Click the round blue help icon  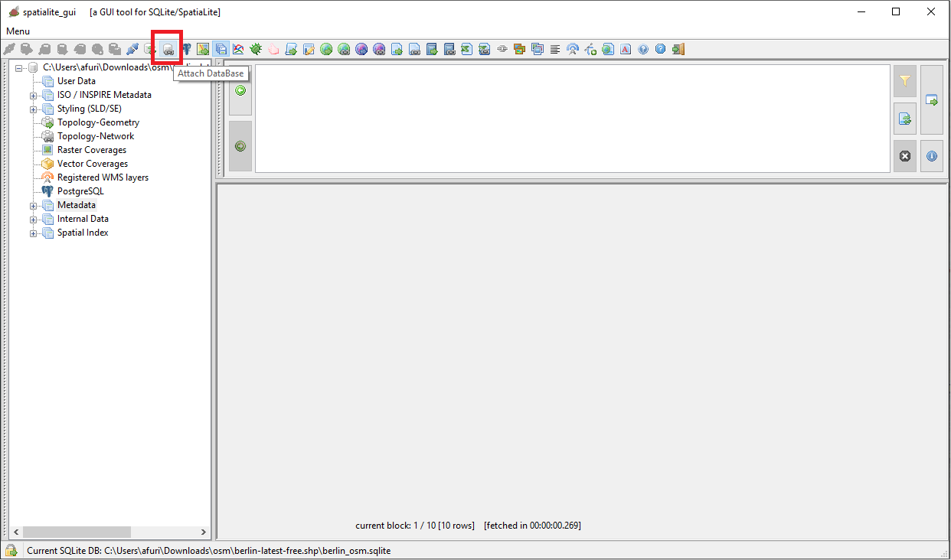coord(643,49)
